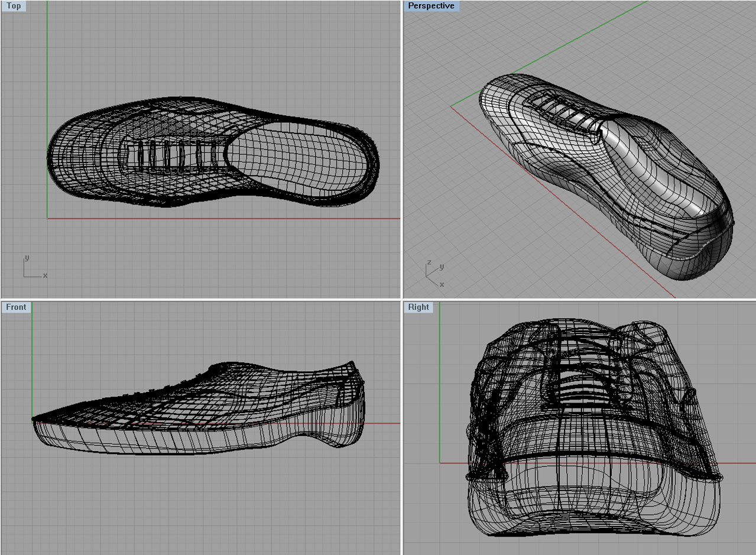Open the Perspective viewport title menu
Viewport: 756px width, 555px height.
431,5
